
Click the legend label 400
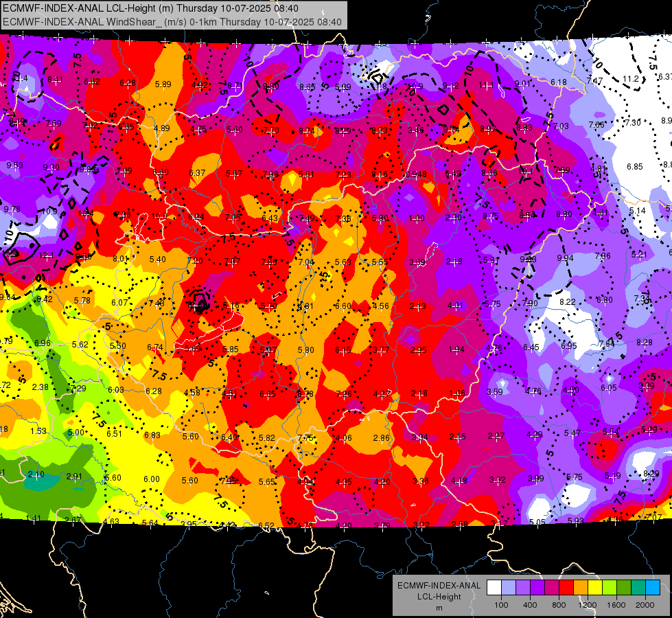click(x=530, y=605)
